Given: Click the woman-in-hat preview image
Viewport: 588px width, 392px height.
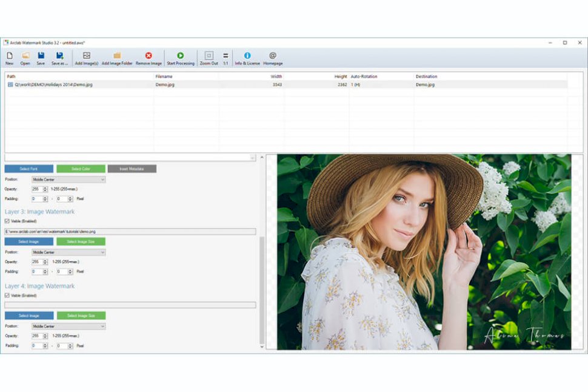Looking at the screenshot, I should 424,252.
